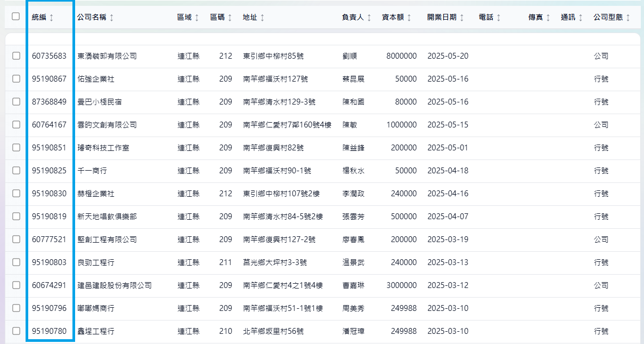The width and height of the screenshot is (644, 344).
Task: Sort table by 公司名稱 arrow icon
Action: coord(111,18)
